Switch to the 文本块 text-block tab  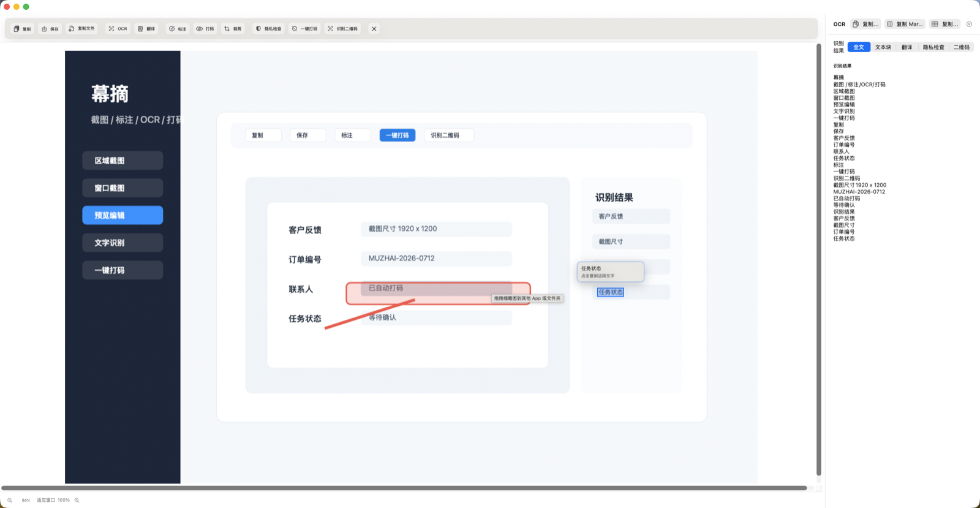pos(883,47)
